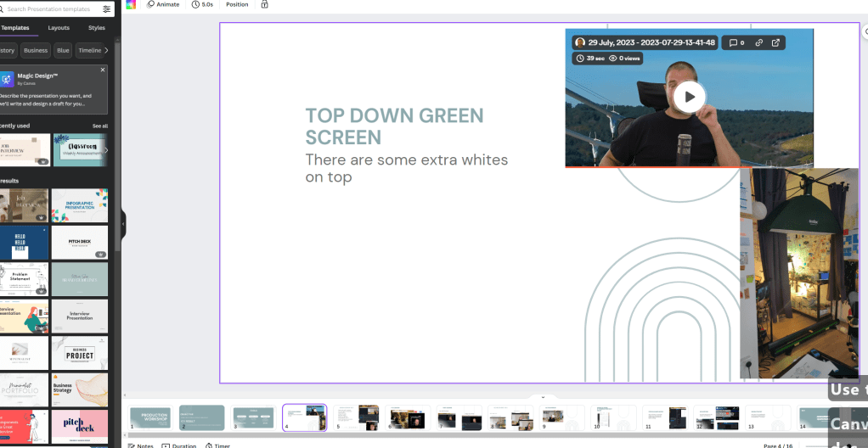Image resolution: width=868 pixels, height=448 pixels.
Task: Go to slide 3 thumbnail
Action: click(253, 417)
